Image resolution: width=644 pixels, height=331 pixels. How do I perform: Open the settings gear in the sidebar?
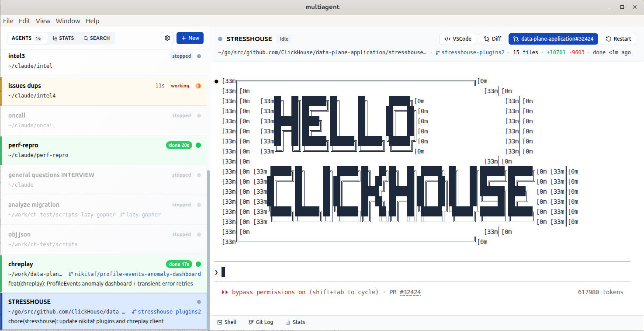tap(167, 38)
